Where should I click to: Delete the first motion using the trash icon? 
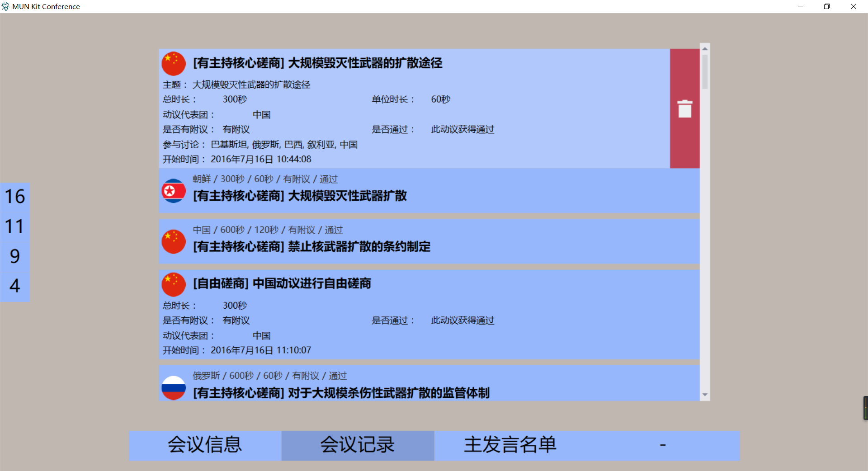[x=684, y=108]
